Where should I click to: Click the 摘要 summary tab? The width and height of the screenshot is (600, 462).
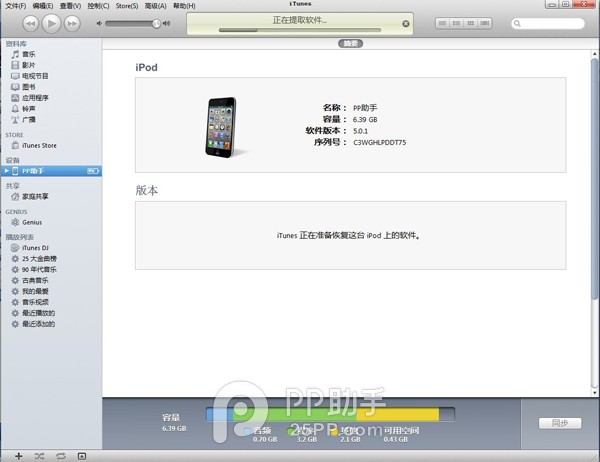point(350,43)
